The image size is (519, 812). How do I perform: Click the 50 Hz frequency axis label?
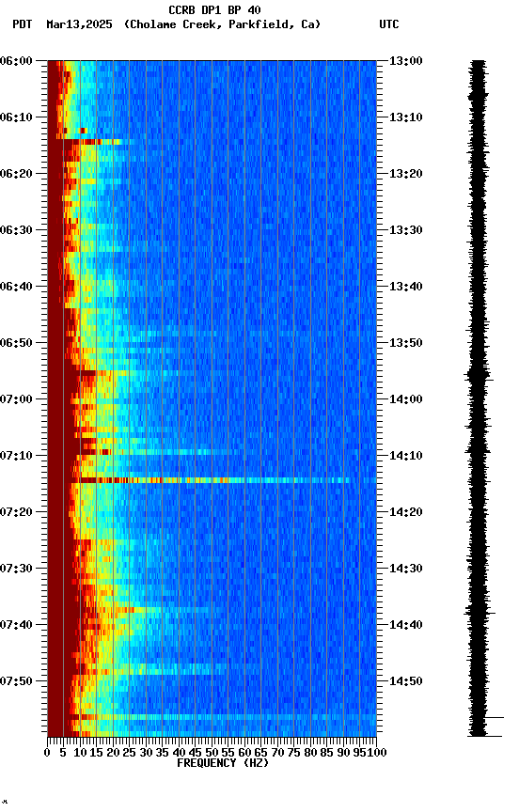[212, 753]
